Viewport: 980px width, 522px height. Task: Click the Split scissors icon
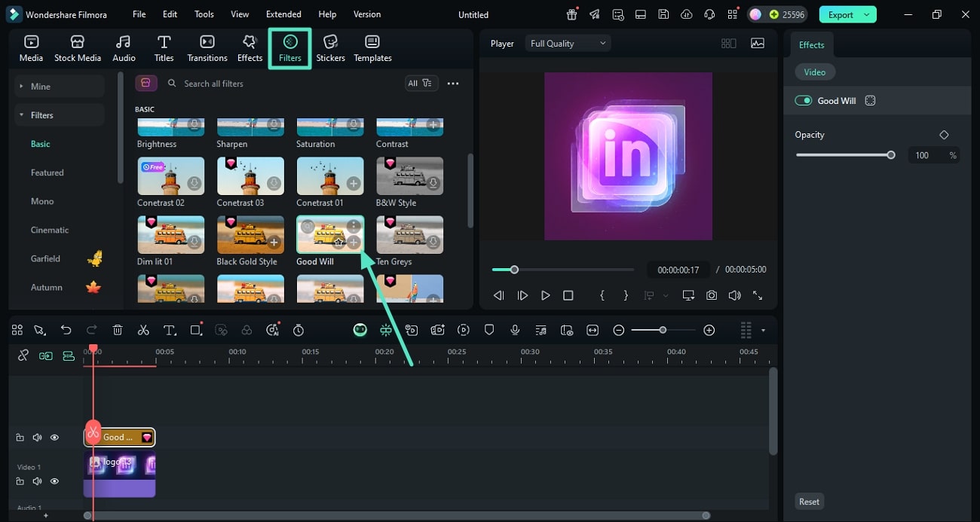tap(143, 330)
